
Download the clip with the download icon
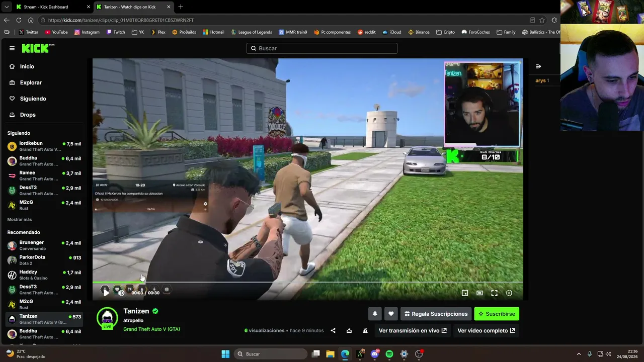click(349, 330)
